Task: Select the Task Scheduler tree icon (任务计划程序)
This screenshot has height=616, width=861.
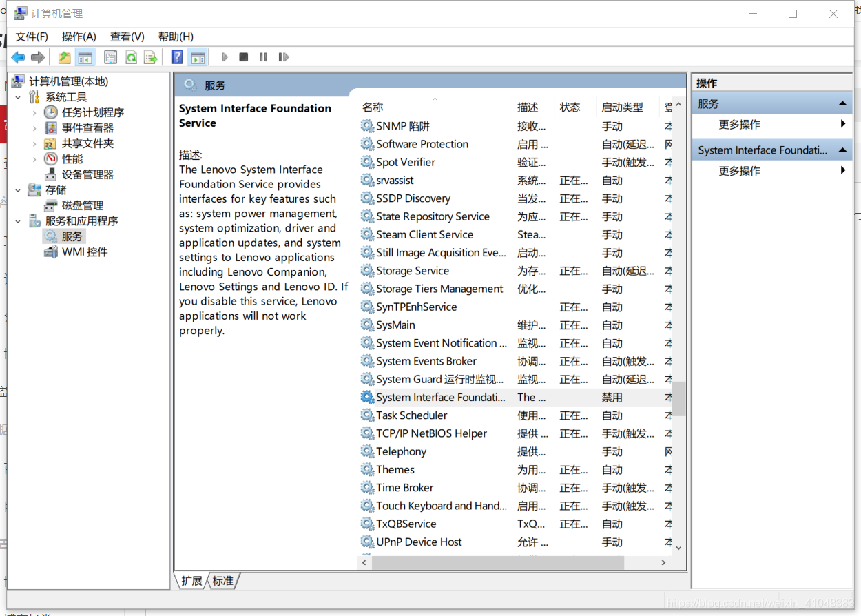Action: 51,112
